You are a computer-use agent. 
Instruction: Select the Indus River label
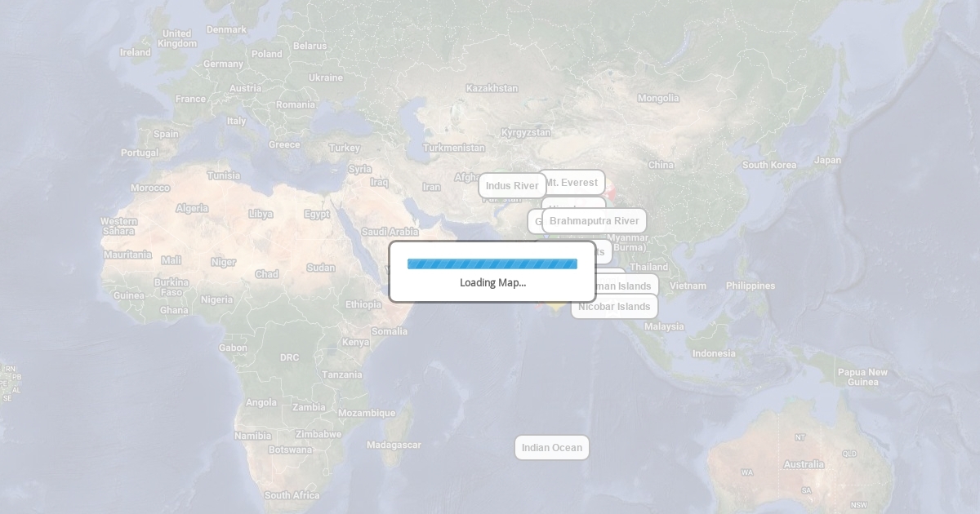[x=512, y=186]
